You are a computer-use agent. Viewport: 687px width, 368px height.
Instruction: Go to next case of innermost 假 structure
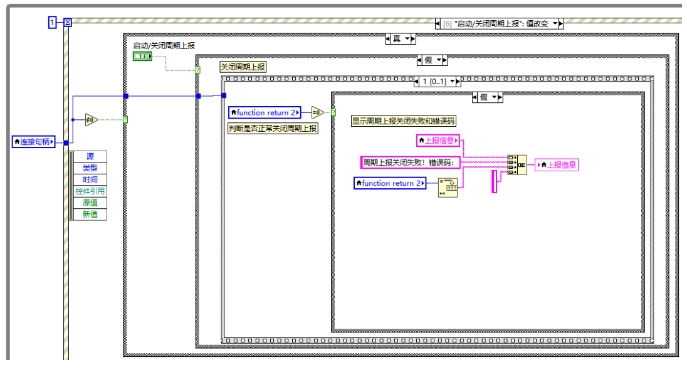click(x=500, y=97)
